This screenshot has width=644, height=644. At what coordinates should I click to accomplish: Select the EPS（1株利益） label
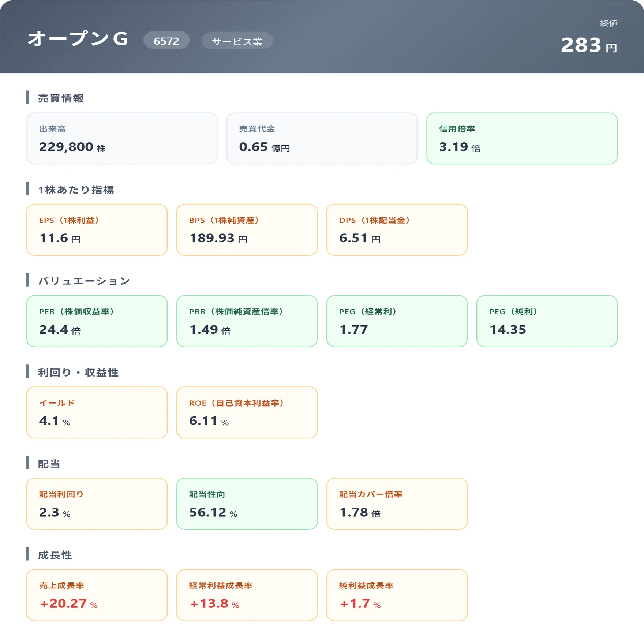coord(69,220)
